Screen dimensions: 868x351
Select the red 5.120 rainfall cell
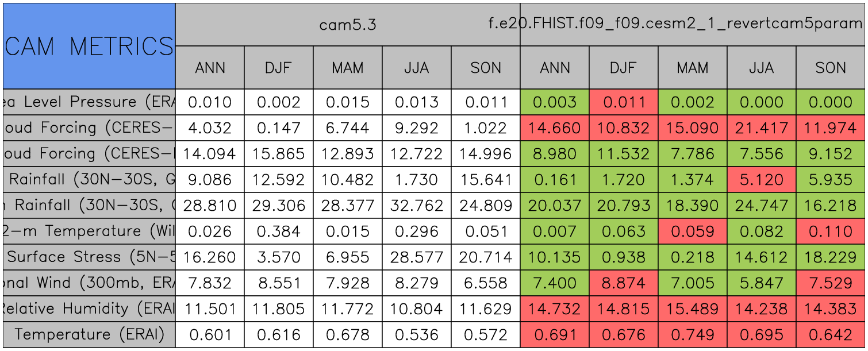coord(761,179)
